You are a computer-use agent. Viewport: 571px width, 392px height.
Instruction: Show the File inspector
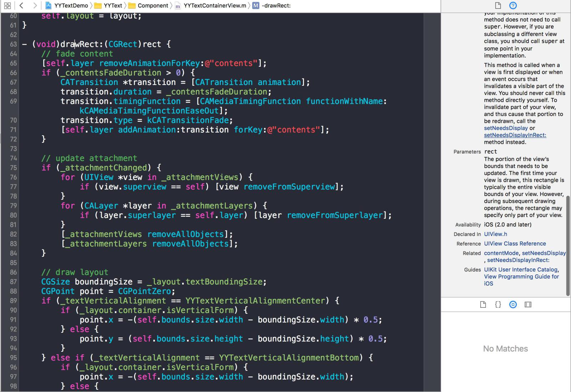click(x=498, y=5)
